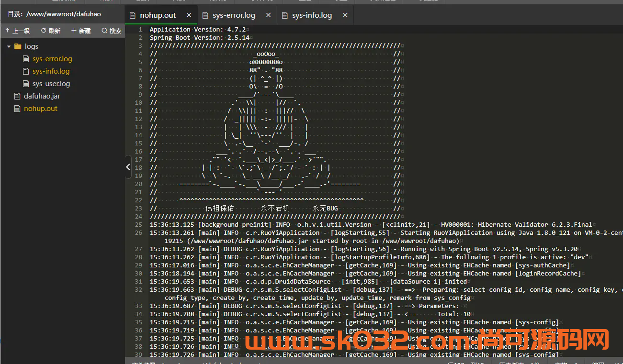Select the logs folder name

coord(32,46)
